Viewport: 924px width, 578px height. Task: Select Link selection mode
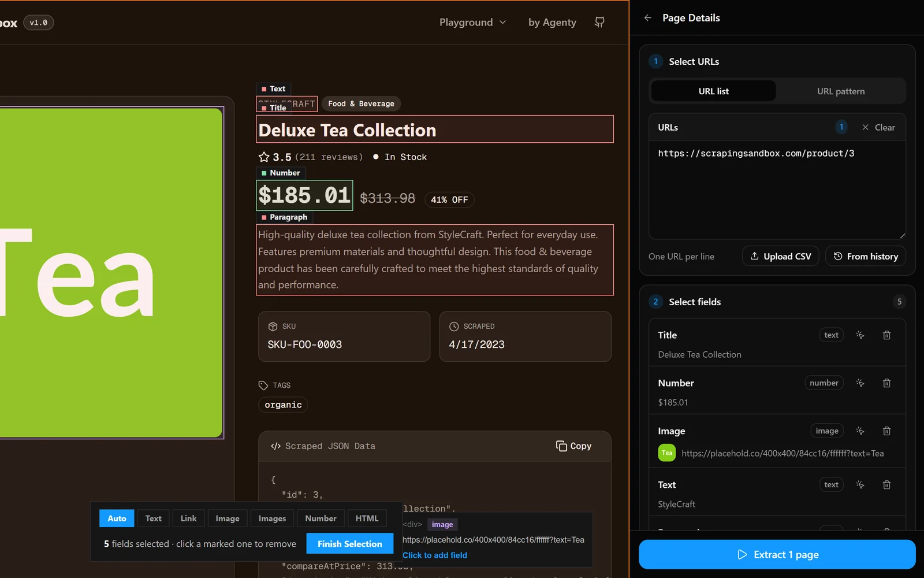[188, 518]
